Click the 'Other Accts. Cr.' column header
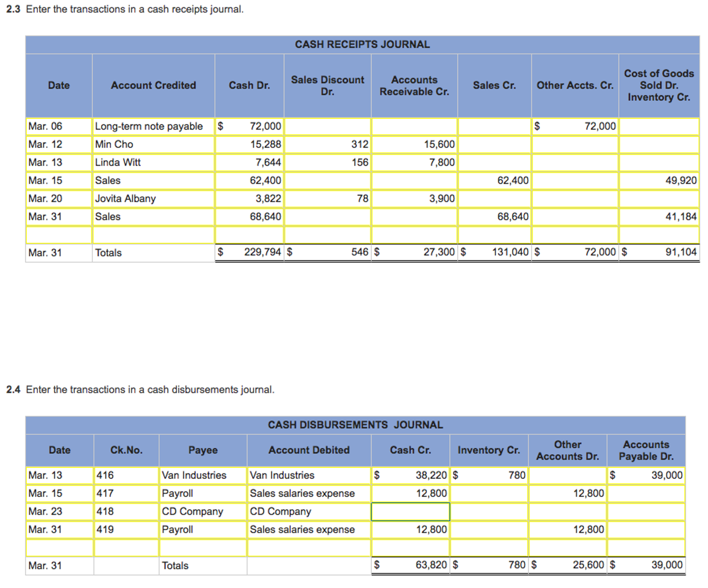 point(575,85)
